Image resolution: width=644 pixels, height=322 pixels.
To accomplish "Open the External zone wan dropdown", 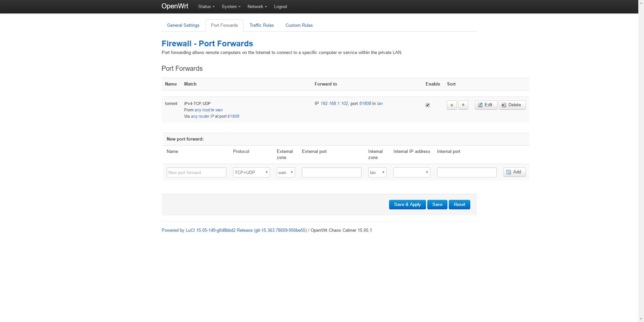I will [286, 172].
